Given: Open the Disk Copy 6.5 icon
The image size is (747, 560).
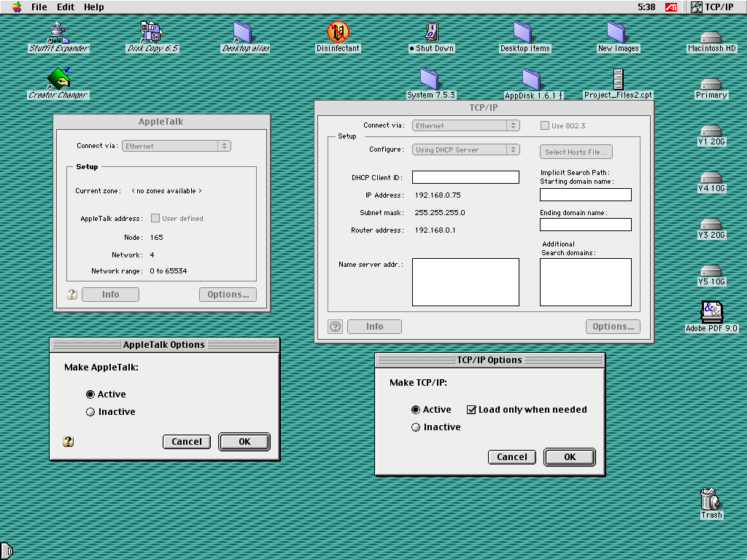Looking at the screenshot, I should click(152, 33).
